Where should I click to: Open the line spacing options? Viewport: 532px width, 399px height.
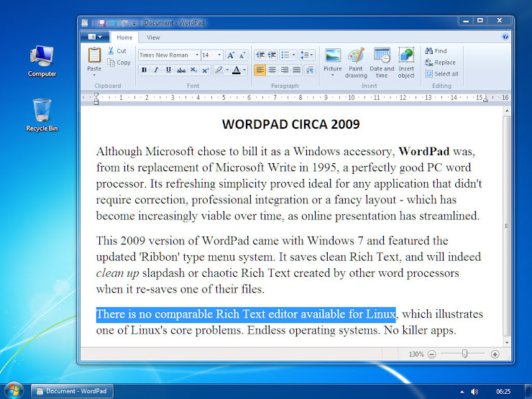307,55
